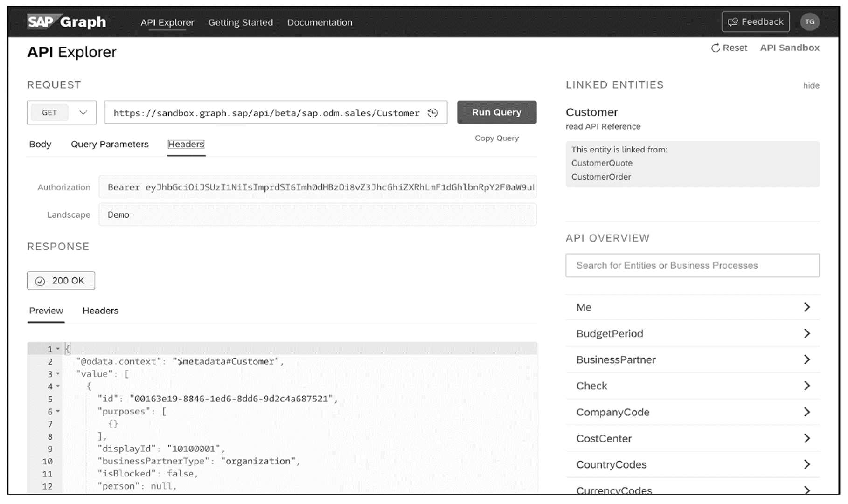Click the TG user avatar
The width and height of the screenshot is (848, 504).
[810, 21]
